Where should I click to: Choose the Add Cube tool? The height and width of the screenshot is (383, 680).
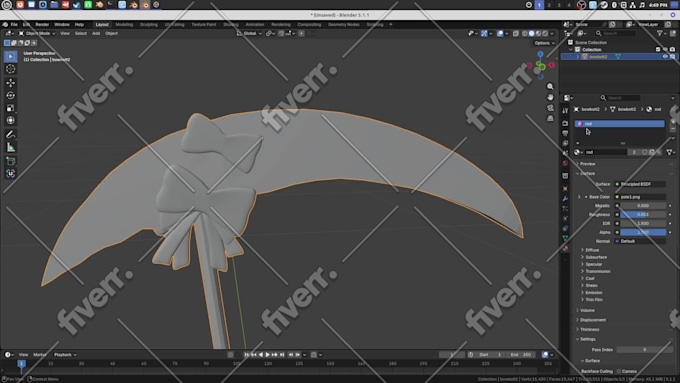tap(11, 161)
